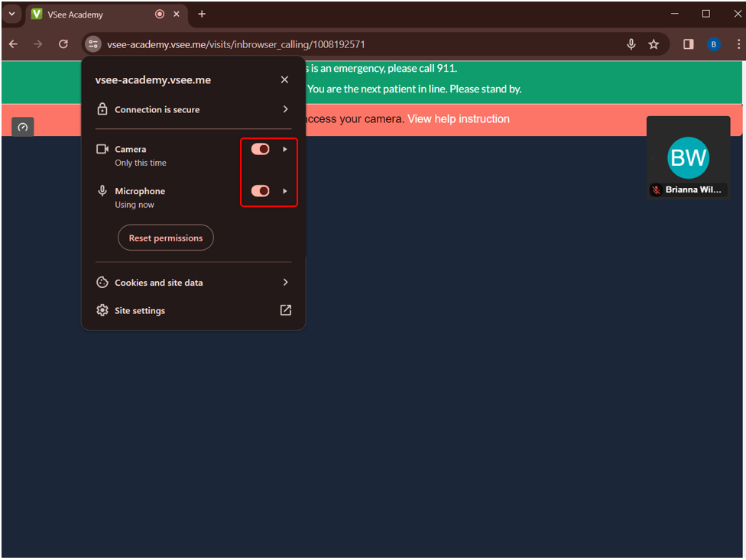Toggle the Microphone permission switch
746x560 pixels.
click(260, 191)
